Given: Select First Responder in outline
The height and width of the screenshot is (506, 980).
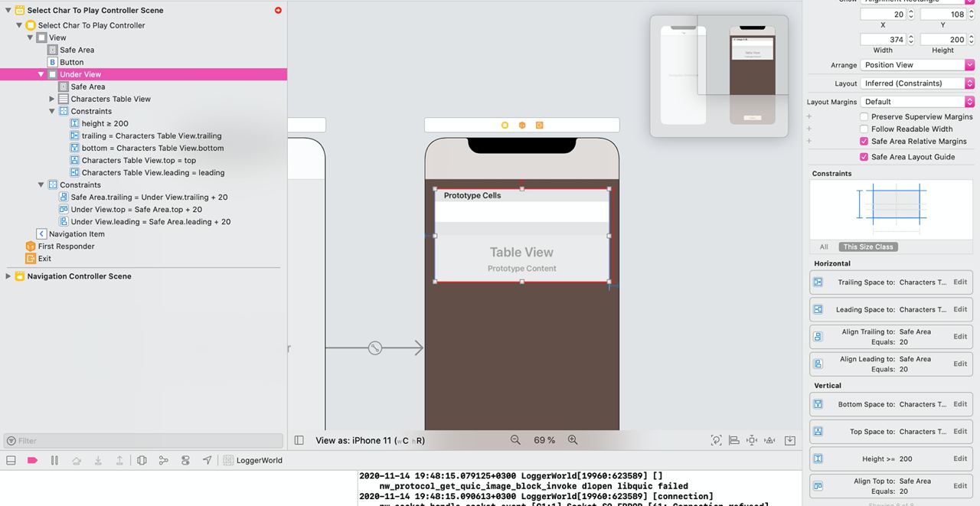Looking at the screenshot, I should click(67, 246).
